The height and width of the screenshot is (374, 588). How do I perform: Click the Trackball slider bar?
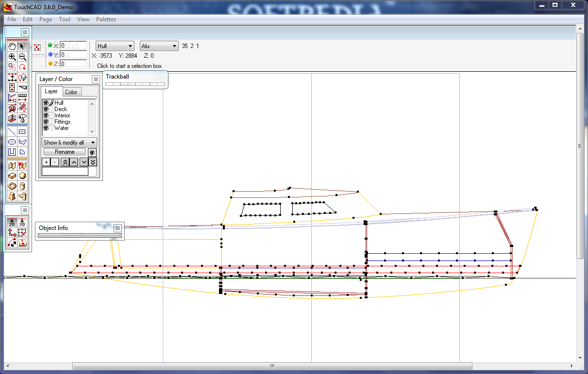(x=135, y=84)
